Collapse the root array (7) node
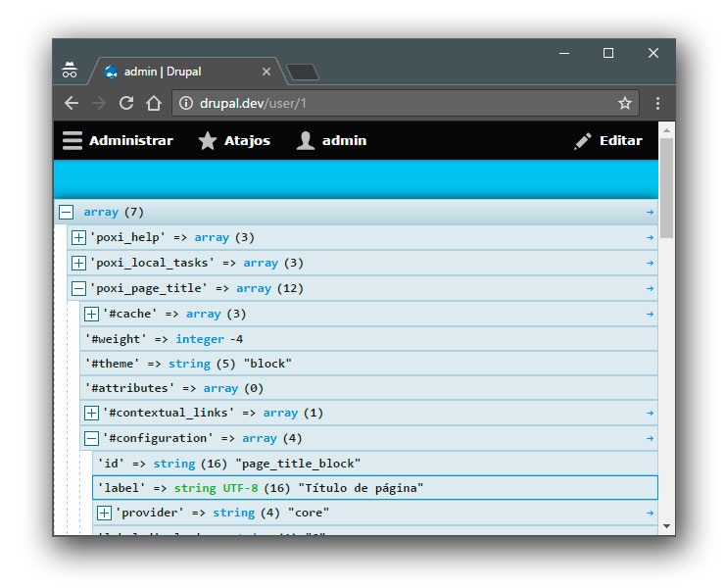Viewport: 725px width, 588px height. click(66, 213)
